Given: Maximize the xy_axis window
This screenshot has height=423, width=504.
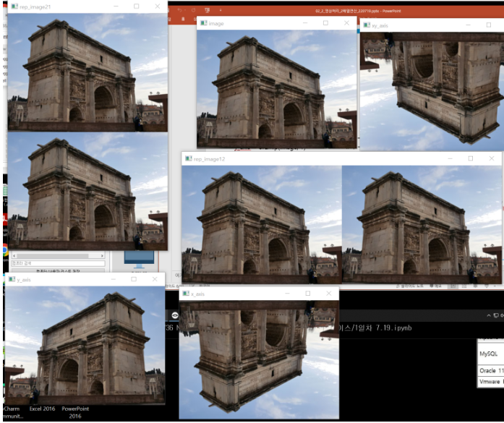Looking at the screenshot, I should [489, 25].
